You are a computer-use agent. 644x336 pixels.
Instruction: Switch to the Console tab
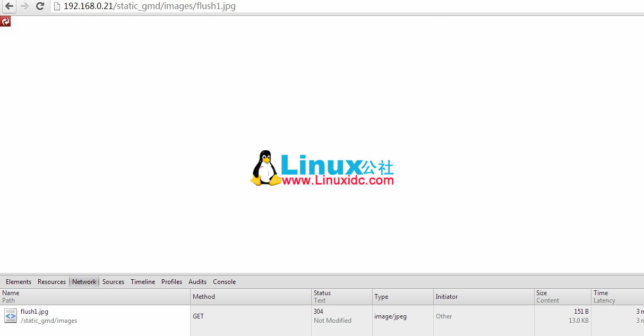coord(224,282)
